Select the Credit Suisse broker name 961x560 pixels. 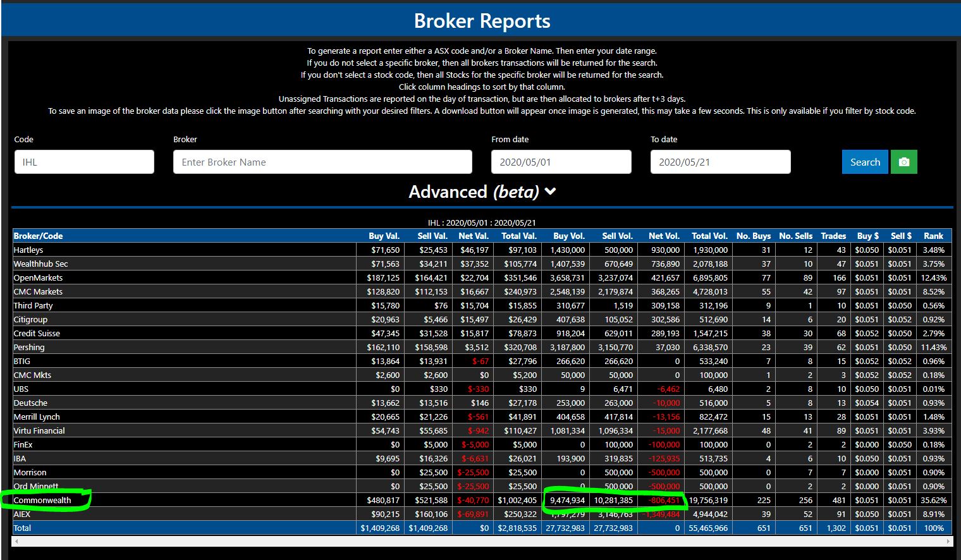click(37, 333)
